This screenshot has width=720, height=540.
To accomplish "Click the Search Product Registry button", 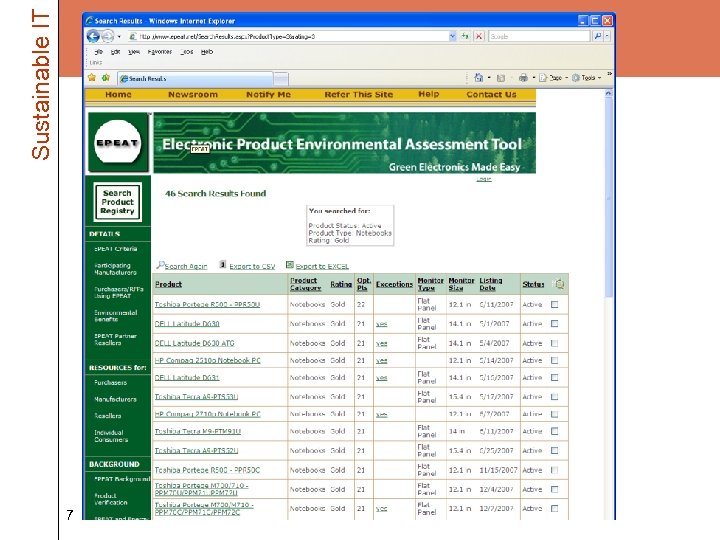I will (118, 202).
